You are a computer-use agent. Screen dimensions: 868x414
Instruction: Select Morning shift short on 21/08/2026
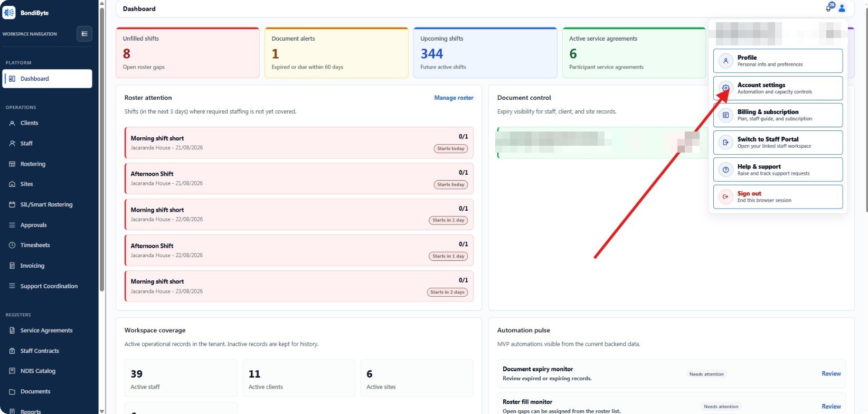(x=299, y=143)
